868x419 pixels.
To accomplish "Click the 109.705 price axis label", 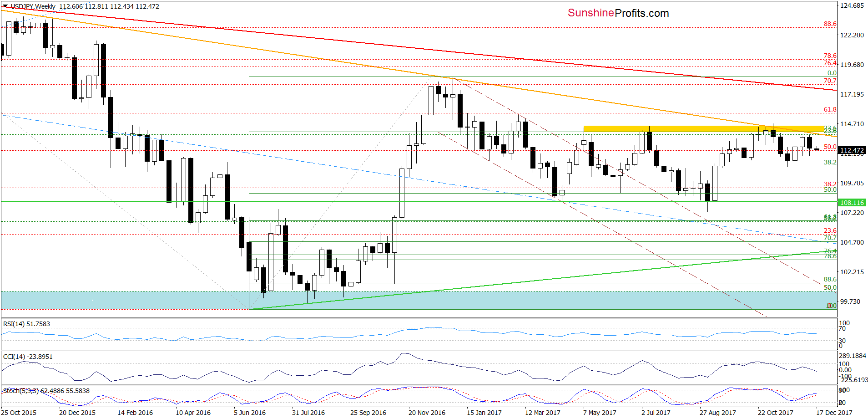I will coord(852,183).
